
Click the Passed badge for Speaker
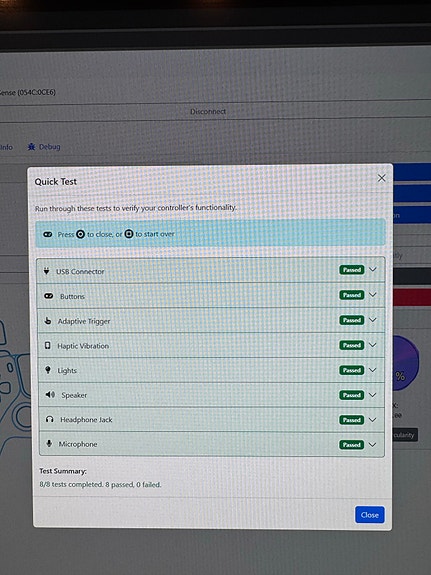coord(351,395)
